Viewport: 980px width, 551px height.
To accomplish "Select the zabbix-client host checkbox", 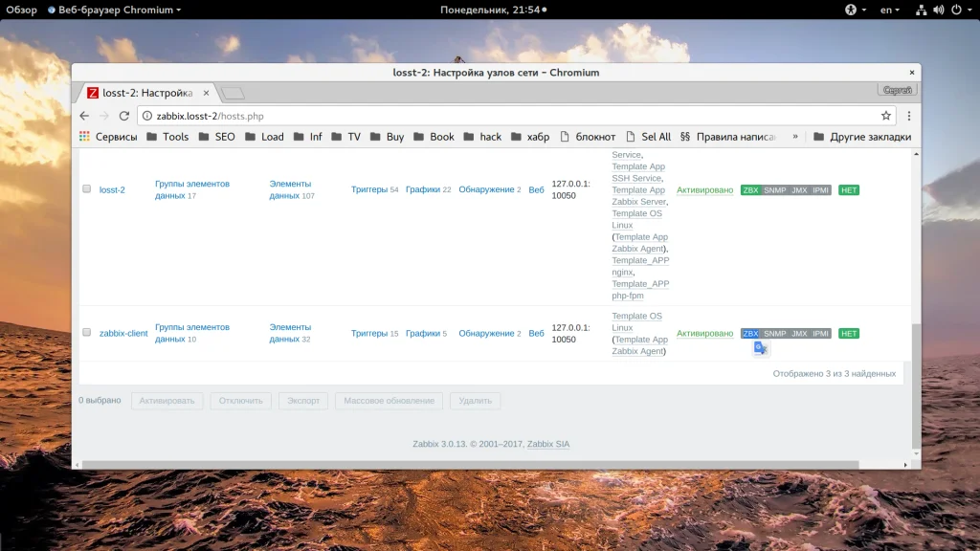I will tap(86, 333).
